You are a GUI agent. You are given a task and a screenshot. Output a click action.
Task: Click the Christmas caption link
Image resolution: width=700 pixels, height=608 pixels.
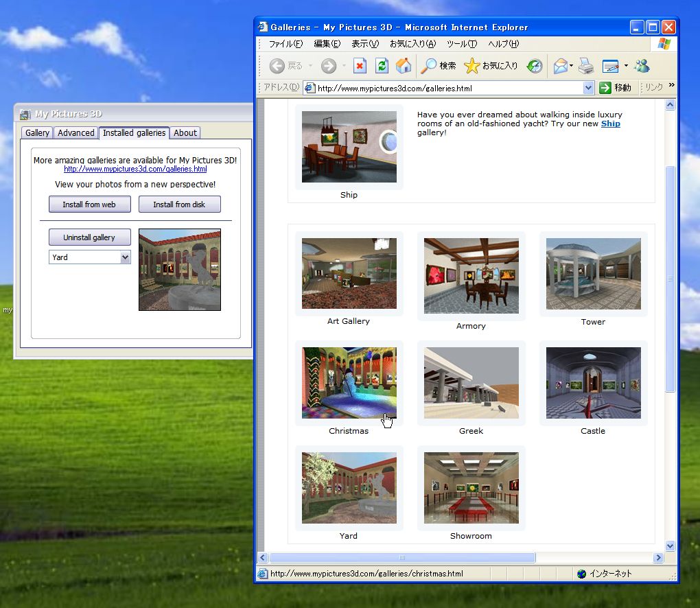point(349,431)
